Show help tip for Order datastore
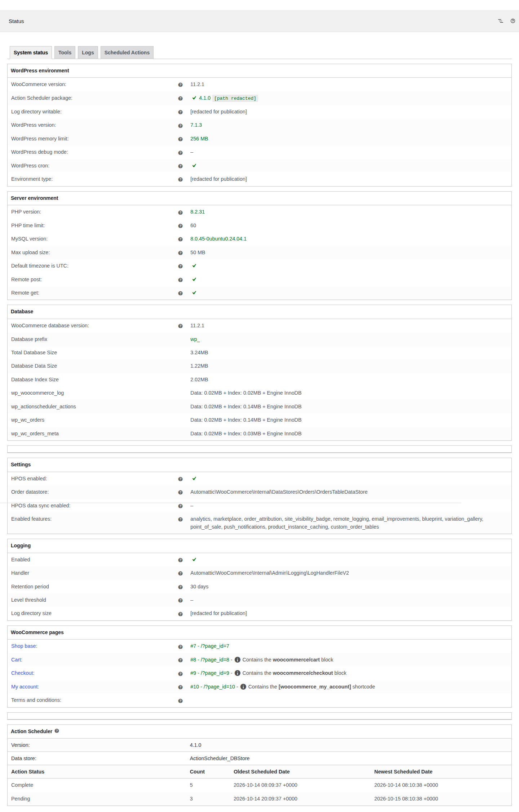This screenshot has width=519, height=812. 180,492
